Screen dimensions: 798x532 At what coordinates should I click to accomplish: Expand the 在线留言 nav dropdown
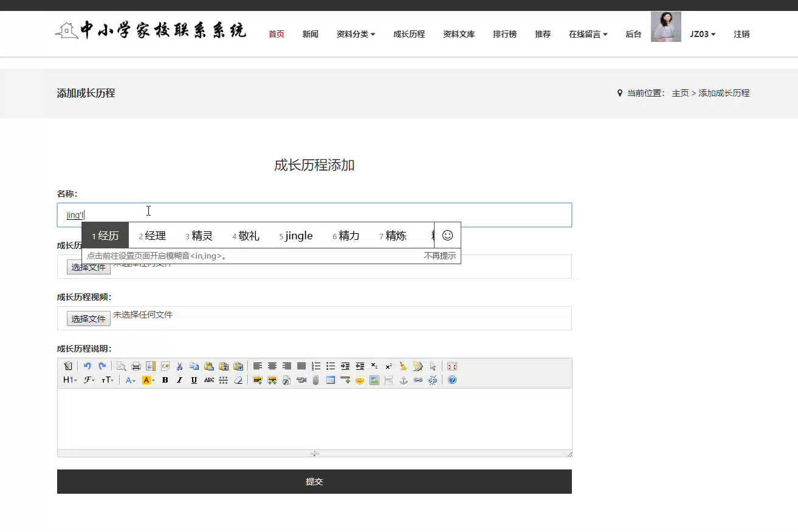[588, 34]
